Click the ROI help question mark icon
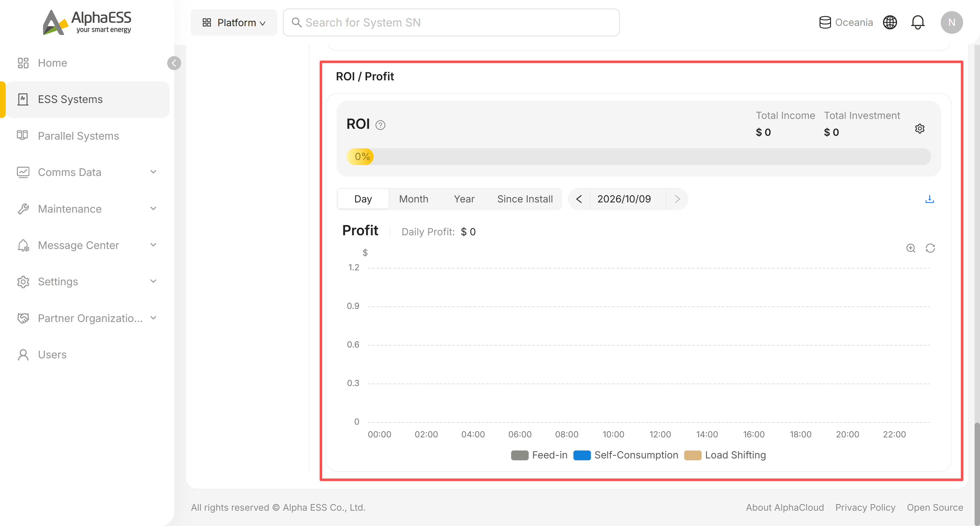The image size is (980, 526). click(x=380, y=125)
